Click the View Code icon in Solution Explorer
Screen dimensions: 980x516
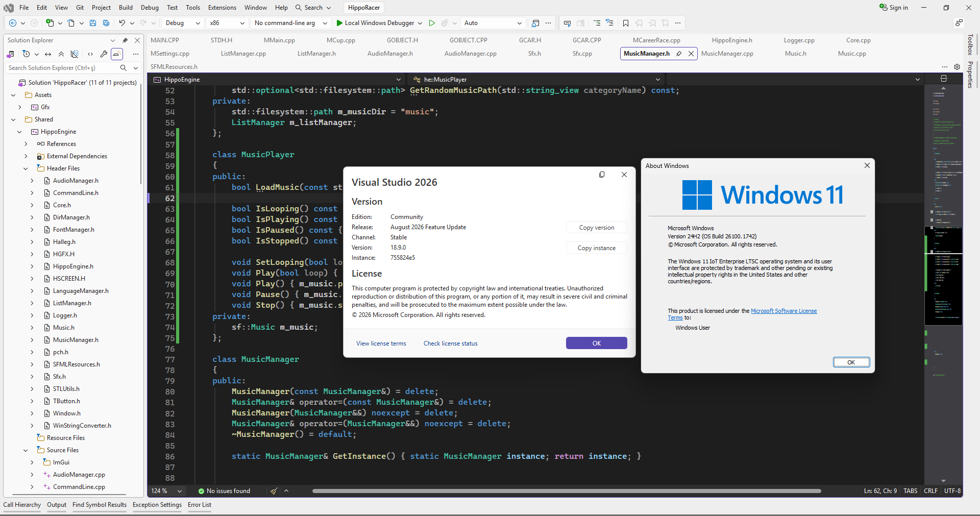(90, 54)
